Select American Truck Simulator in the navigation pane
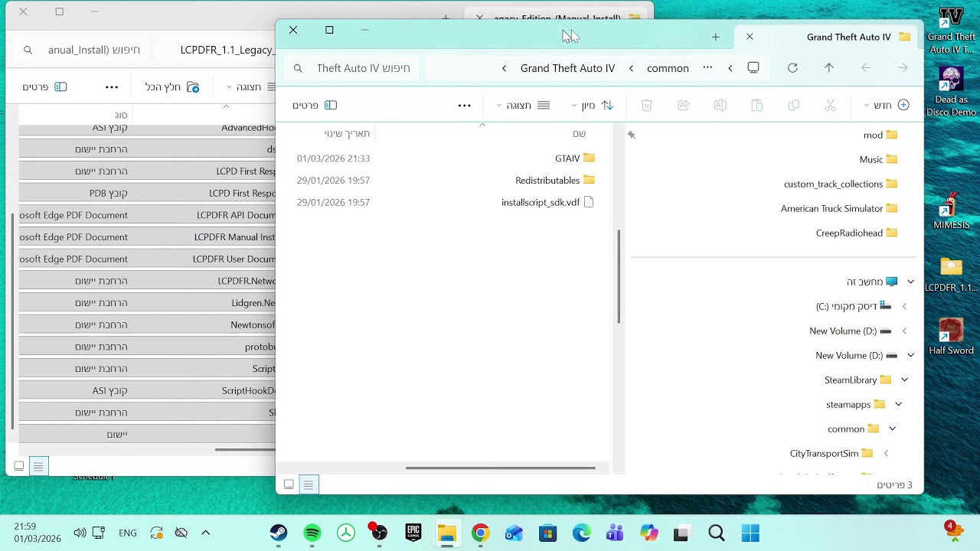 pyautogui.click(x=839, y=208)
